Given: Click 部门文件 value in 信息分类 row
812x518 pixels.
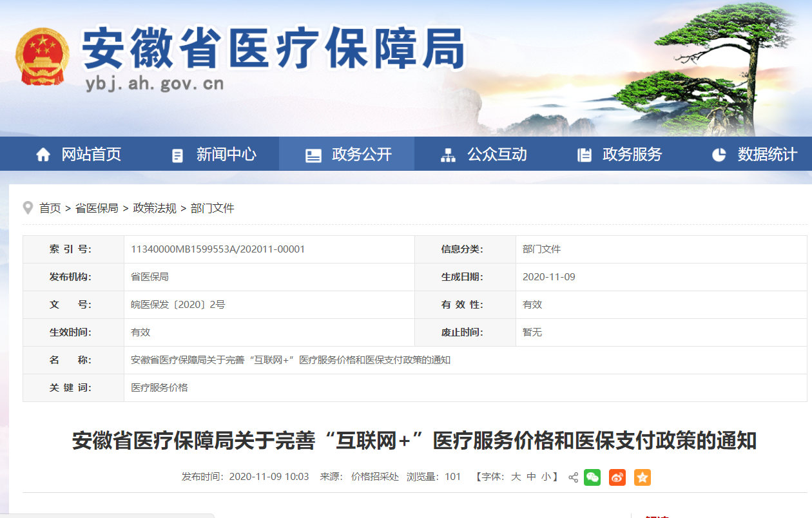Looking at the screenshot, I should click(541, 249).
